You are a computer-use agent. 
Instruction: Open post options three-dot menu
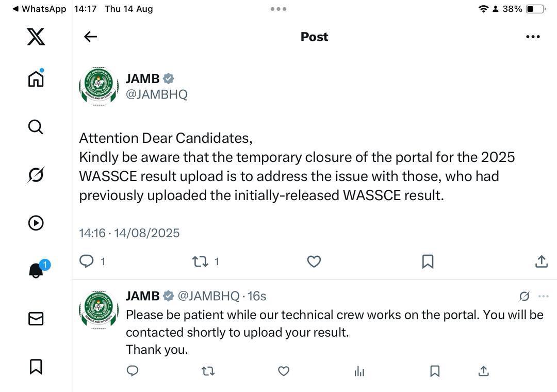(x=533, y=37)
